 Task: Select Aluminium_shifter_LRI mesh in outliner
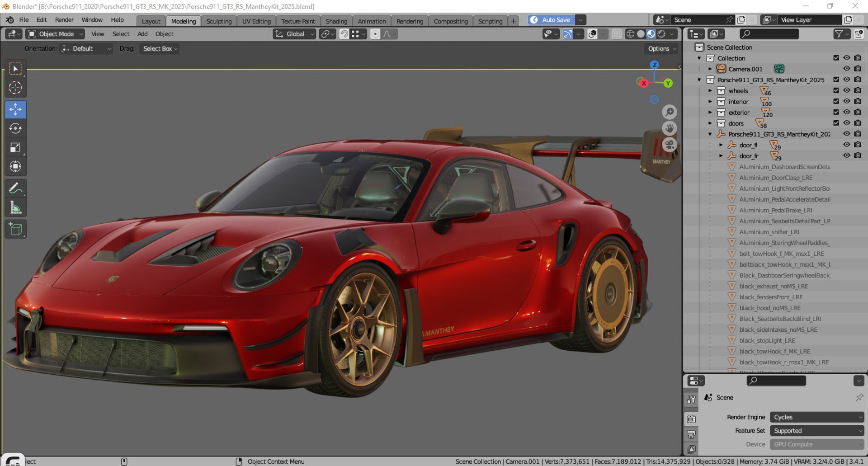pos(769,232)
